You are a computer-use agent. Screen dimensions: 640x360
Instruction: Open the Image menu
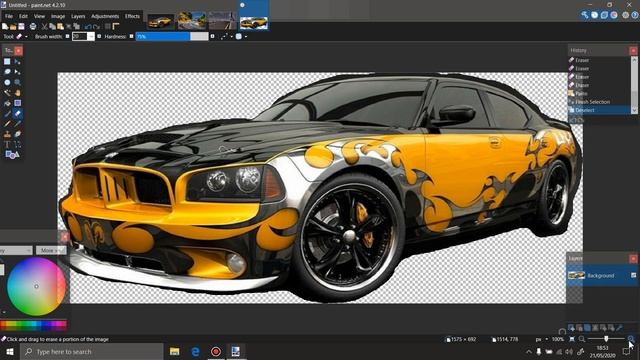(58, 16)
